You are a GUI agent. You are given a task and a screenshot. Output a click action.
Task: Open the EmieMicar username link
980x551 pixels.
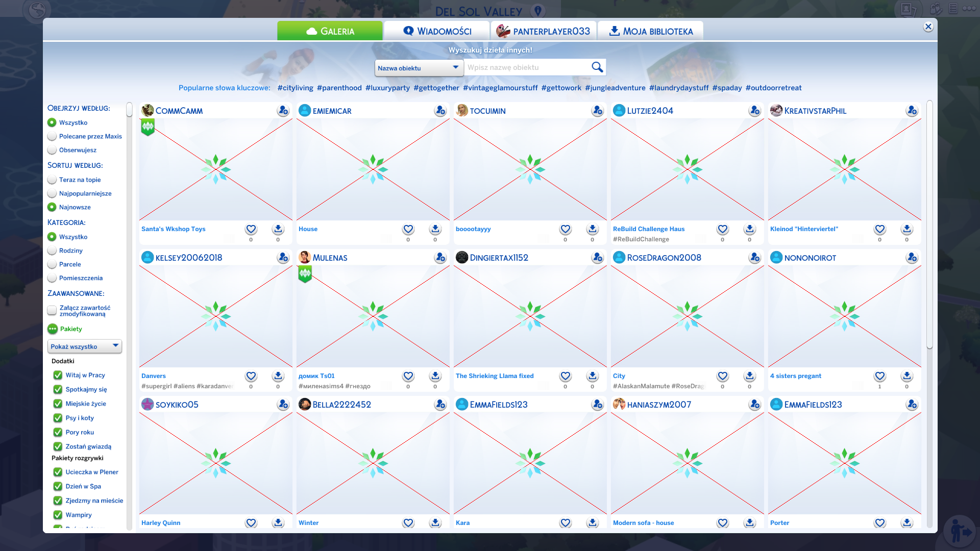tap(332, 111)
